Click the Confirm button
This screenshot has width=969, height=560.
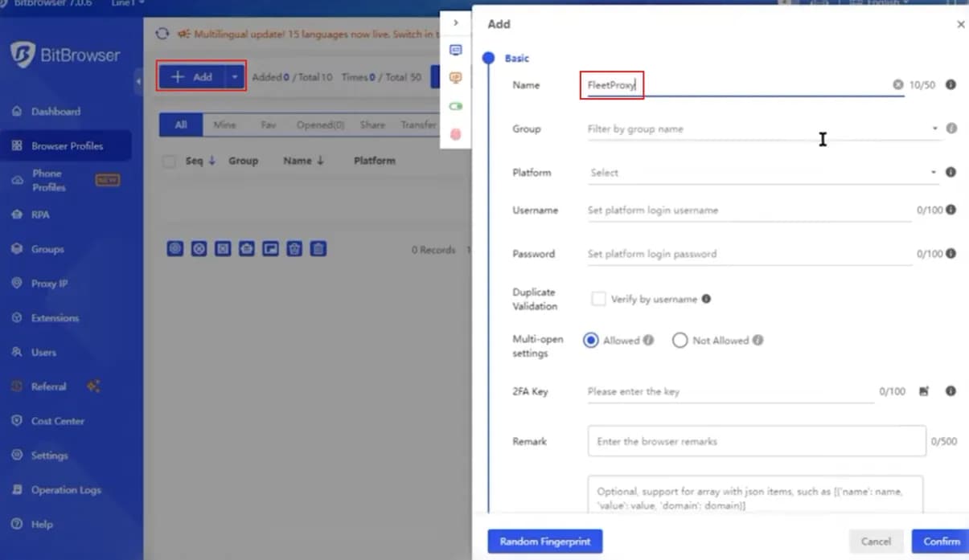click(941, 542)
